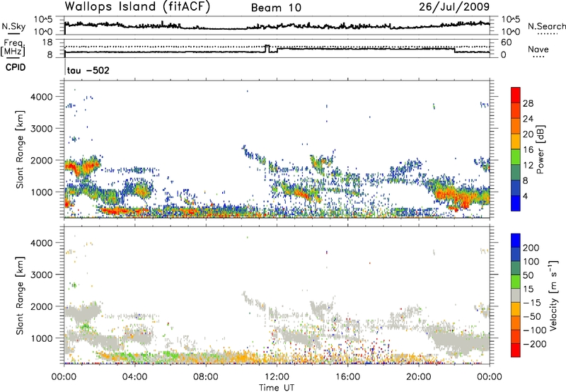The width and height of the screenshot is (566, 392).
Task: Click the "16:00" time tick label
Action: pos(347,377)
